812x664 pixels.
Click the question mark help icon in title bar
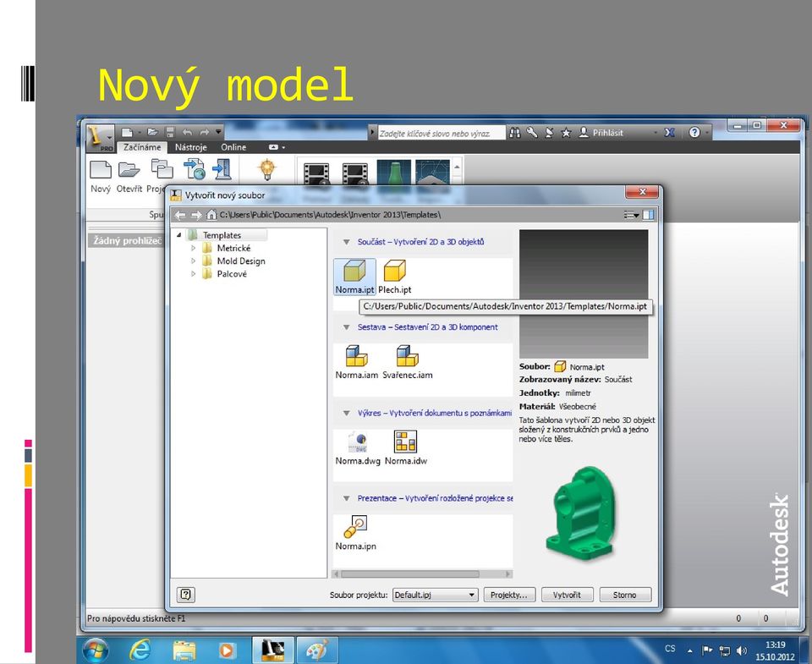tap(694, 133)
